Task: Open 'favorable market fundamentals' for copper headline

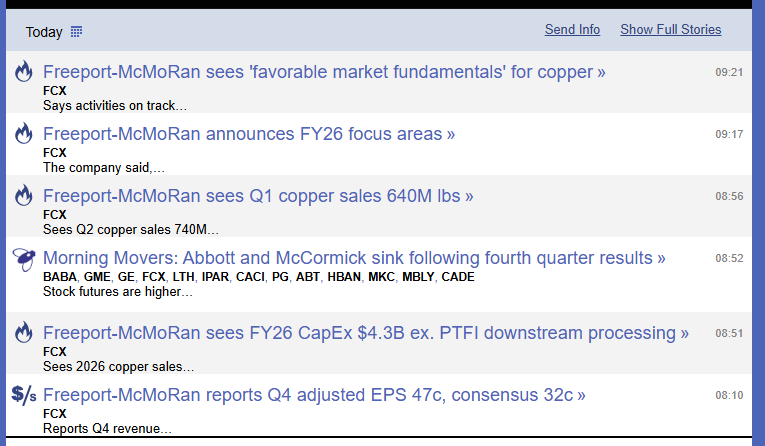Action: coord(324,72)
